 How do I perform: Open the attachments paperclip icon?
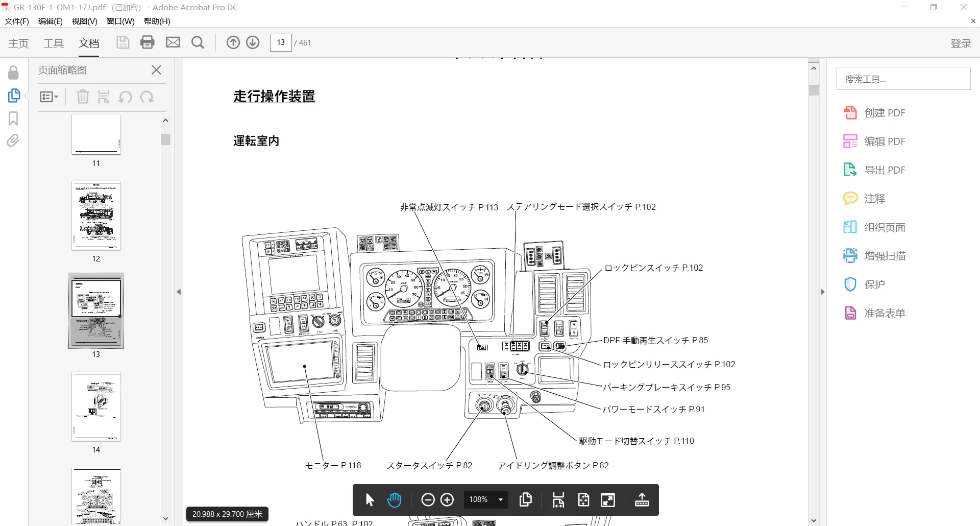coord(13,140)
